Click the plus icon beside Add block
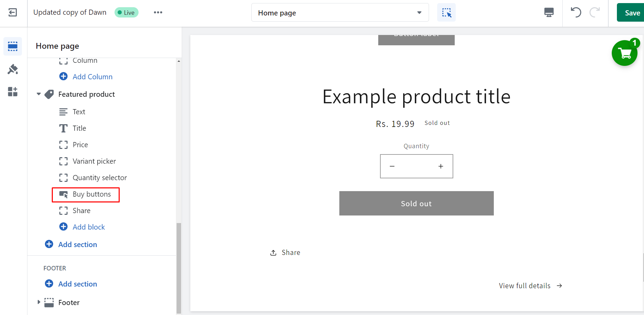Image resolution: width=644 pixels, height=315 pixels. (x=63, y=226)
